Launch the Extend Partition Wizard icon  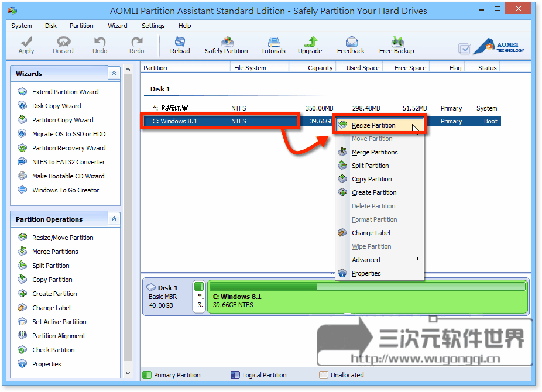click(x=22, y=92)
